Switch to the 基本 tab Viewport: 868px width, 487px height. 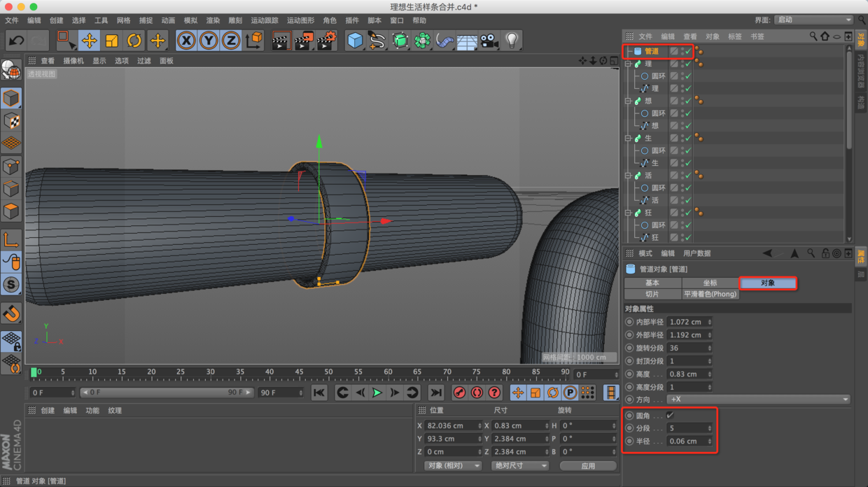pos(652,283)
